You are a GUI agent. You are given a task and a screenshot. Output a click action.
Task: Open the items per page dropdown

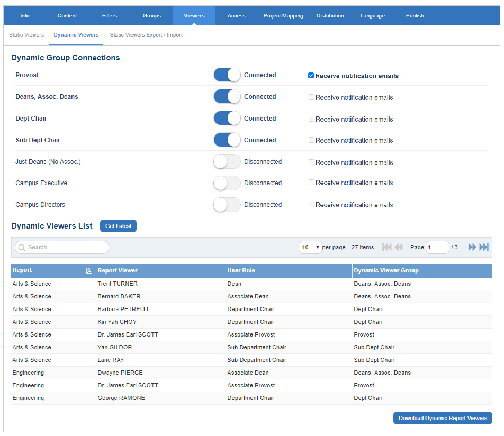click(311, 247)
